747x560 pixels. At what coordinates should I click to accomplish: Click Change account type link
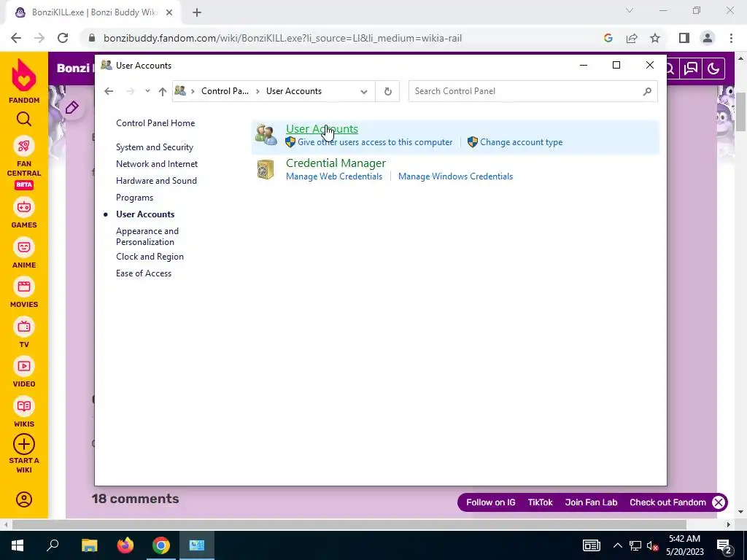coord(521,142)
